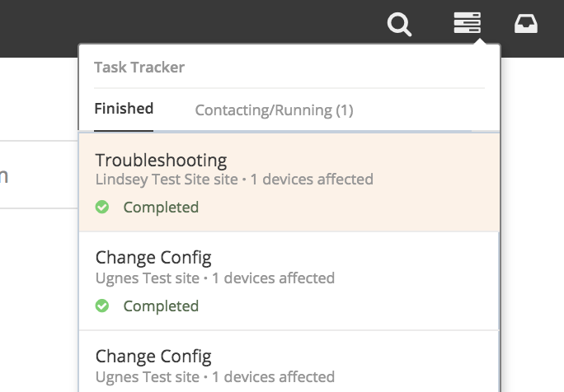
Task: Click Completed label of first Change Config
Action: 161,306
